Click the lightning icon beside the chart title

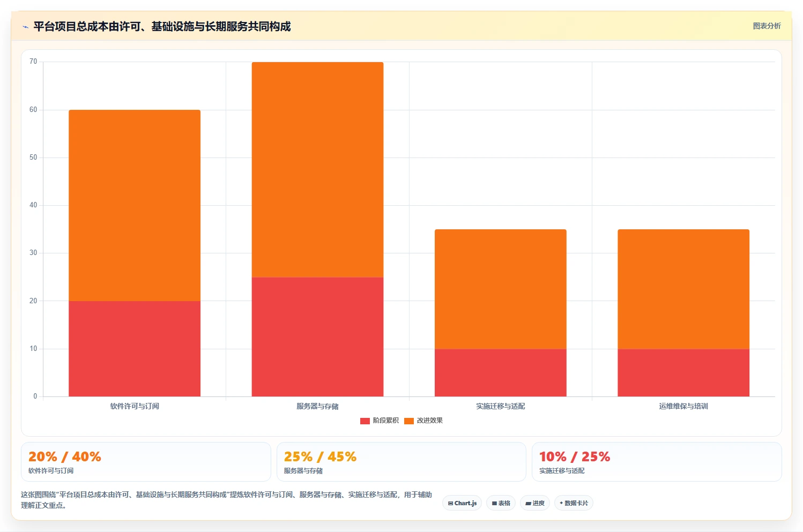[x=25, y=27]
